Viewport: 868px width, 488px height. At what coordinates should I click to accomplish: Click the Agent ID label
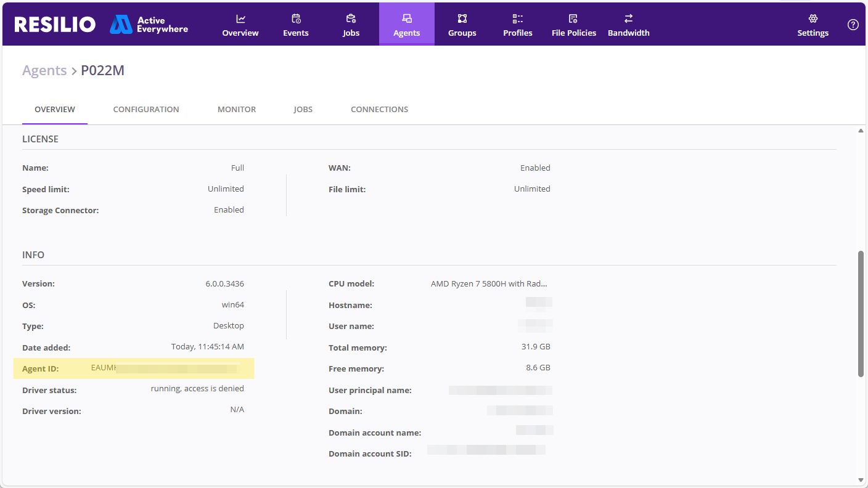[41, 369]
